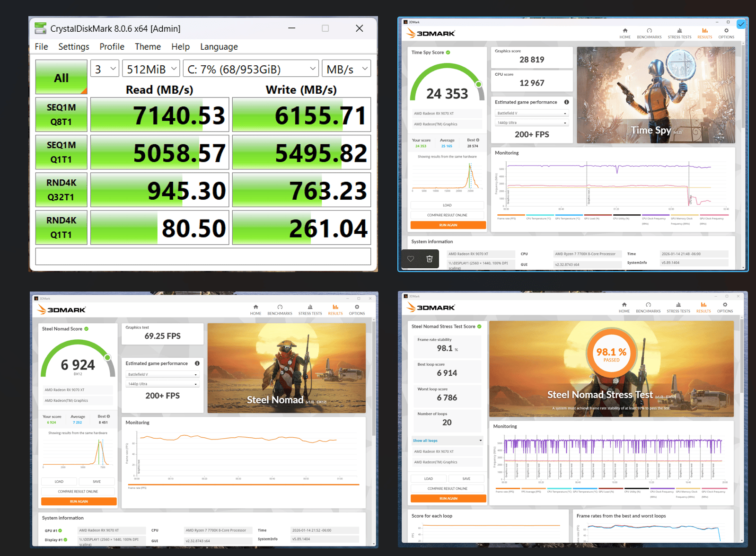Screen dimensions: 756x556
Task: Open 1440p Ultra dropdown in Time Spy window
Action: click(x=532, y=123)
